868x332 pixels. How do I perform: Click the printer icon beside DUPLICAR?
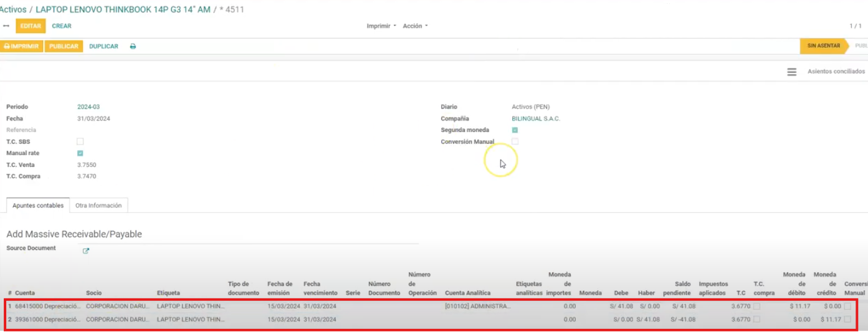133,47
